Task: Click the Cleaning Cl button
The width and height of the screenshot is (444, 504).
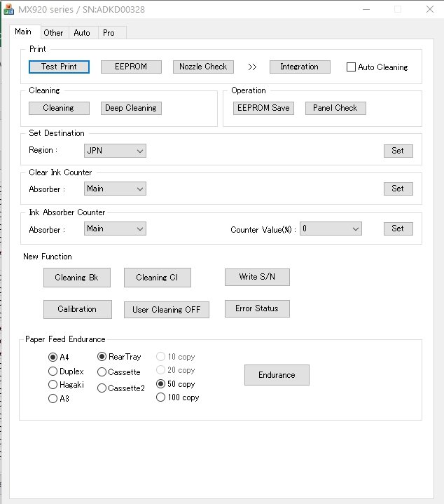Action: click(x=158, y=278)
